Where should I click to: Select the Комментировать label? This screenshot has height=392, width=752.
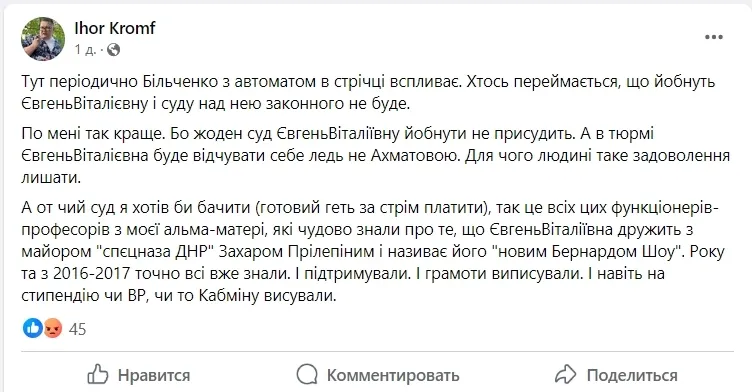coord(393,375)
